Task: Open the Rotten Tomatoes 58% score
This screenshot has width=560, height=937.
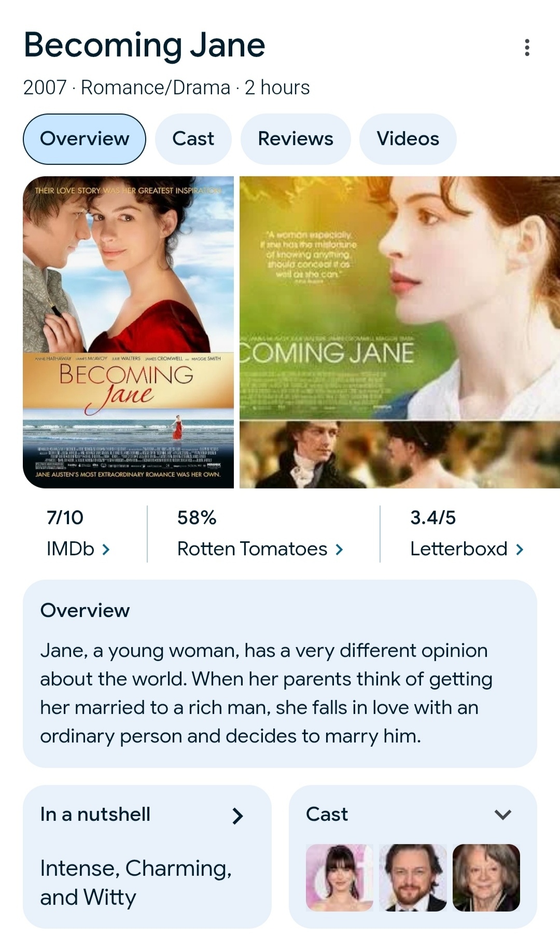Action: click(x=260, y=533)
